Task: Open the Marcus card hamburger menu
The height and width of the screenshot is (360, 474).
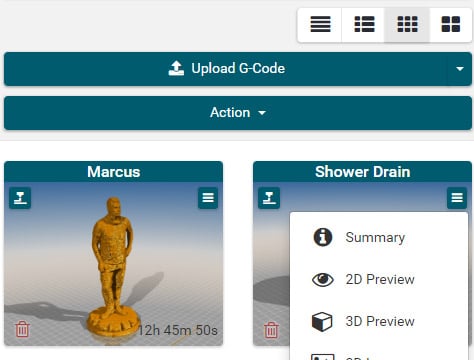Action: 208,198
